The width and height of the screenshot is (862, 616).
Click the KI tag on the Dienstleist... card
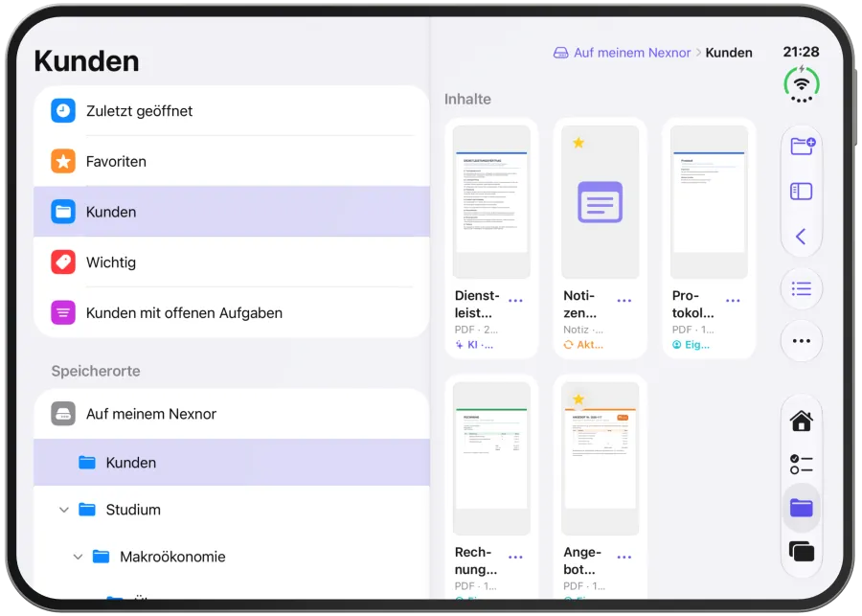474,345
